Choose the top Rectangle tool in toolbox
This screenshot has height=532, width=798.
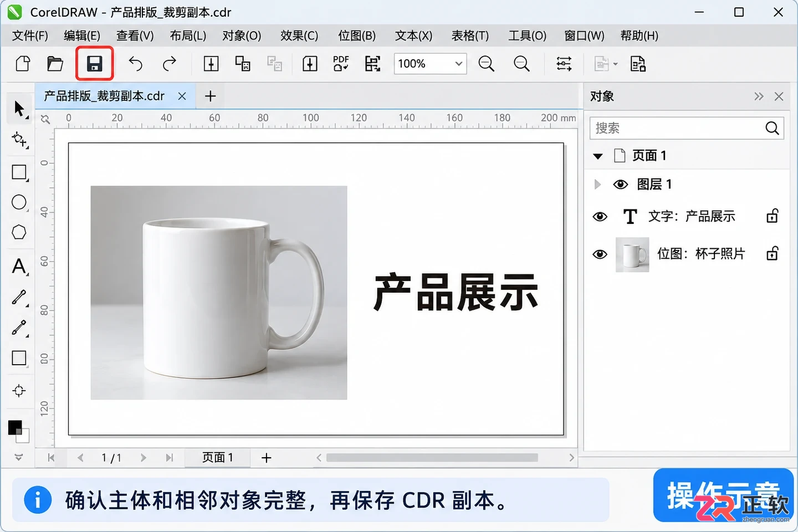pyautogui.click(x=19, y=172)
